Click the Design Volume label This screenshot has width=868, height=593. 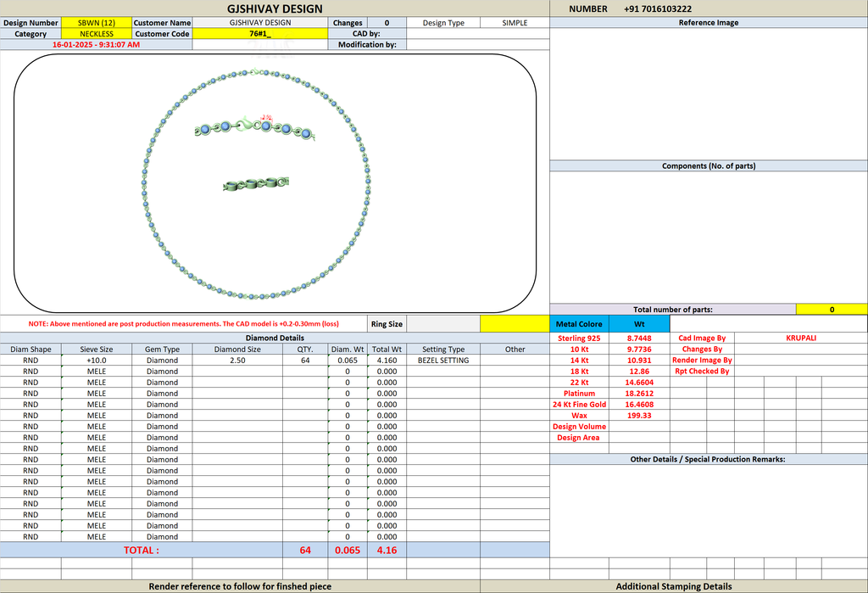(x=579, y=427)
